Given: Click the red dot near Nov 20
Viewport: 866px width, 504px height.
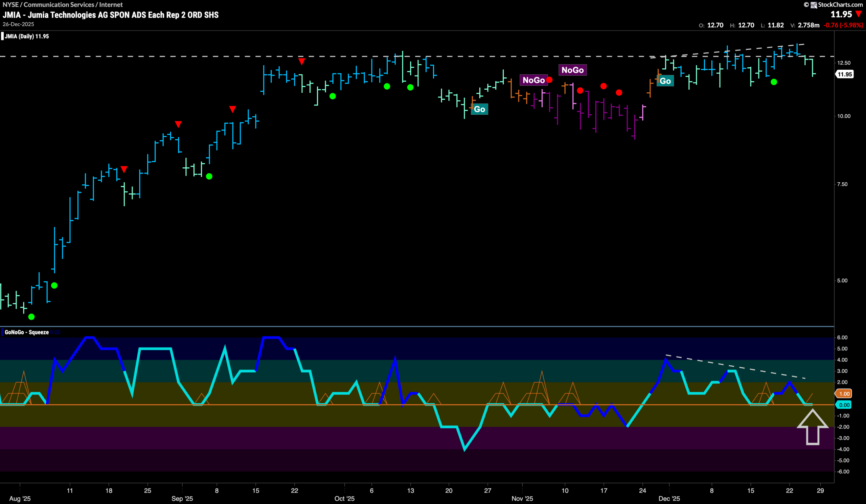Looking at the screenshot, I should (619, 92).
